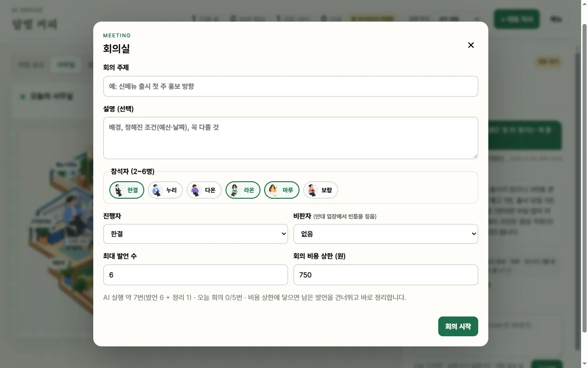
Task: Toggle participant chip labeled 누리
Action: click(165, 190)
